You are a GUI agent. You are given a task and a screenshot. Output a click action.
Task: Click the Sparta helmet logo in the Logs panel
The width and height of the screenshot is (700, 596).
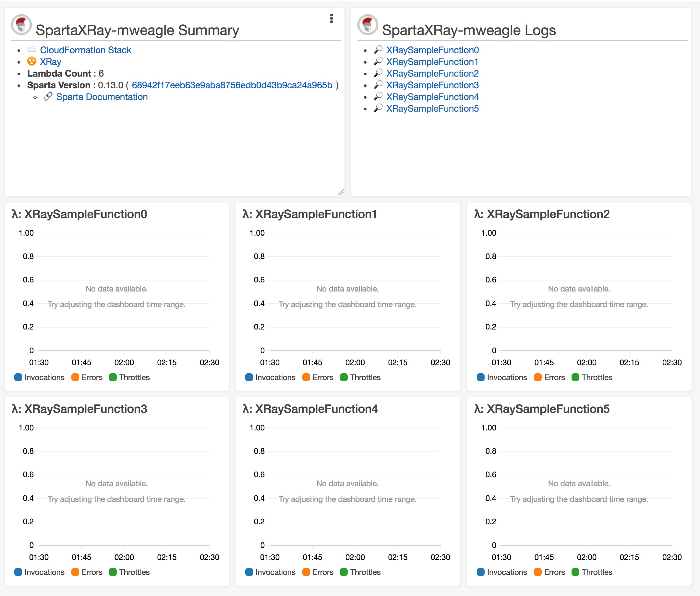pos(368,25)
